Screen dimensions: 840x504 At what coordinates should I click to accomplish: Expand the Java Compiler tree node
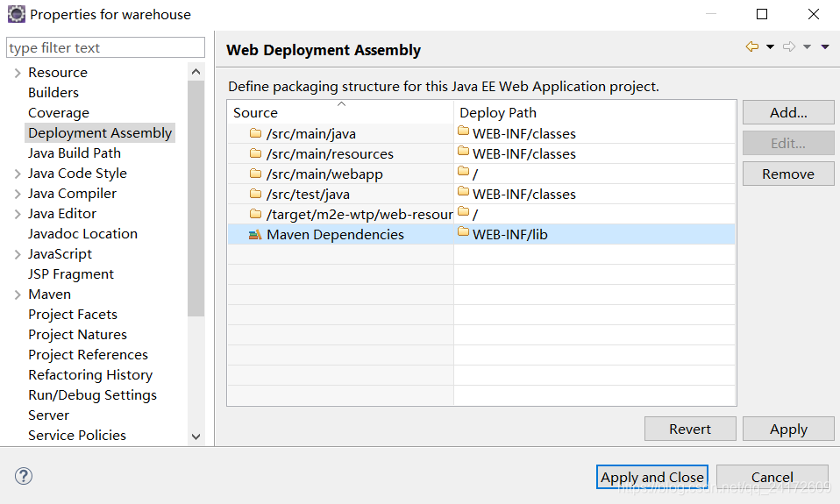(x=18, y=194)
